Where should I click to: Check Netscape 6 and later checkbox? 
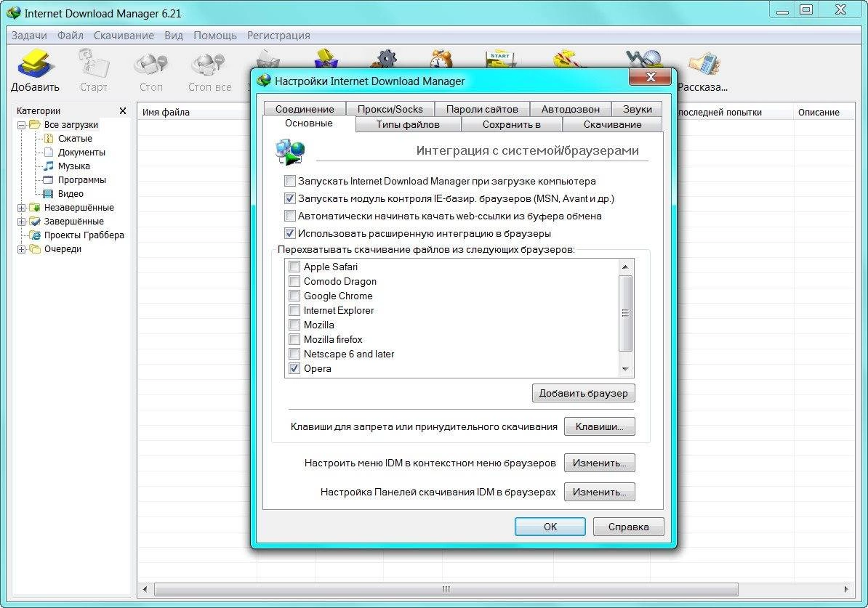[x=294, y=354]
